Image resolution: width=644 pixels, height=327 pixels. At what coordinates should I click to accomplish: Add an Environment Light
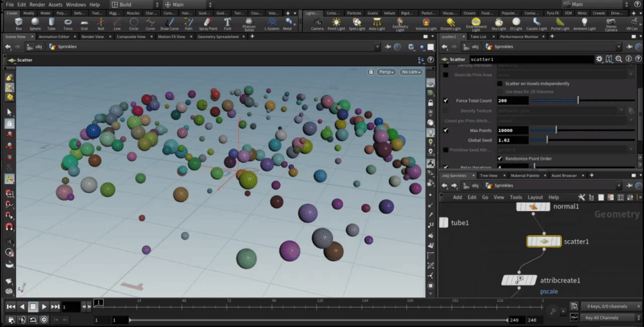coord(476,24)
